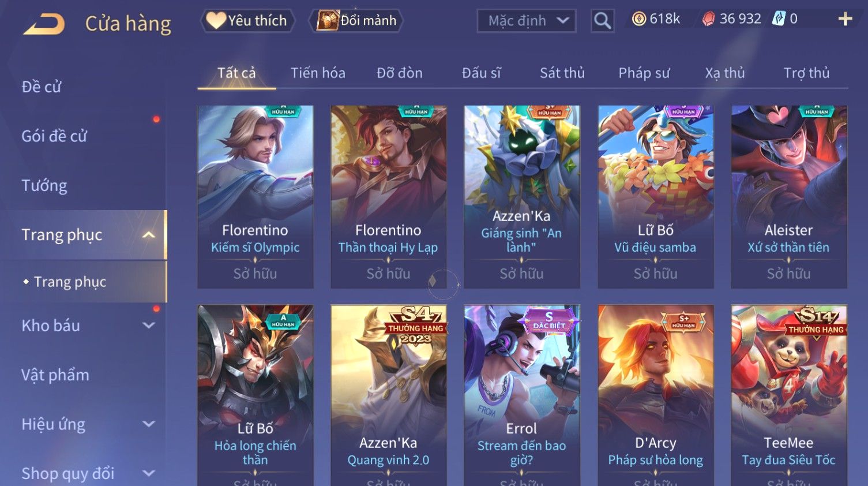The image size is (868, 486).
Task: Click the plus icon to add currency
Action: [x=845, y=19]
